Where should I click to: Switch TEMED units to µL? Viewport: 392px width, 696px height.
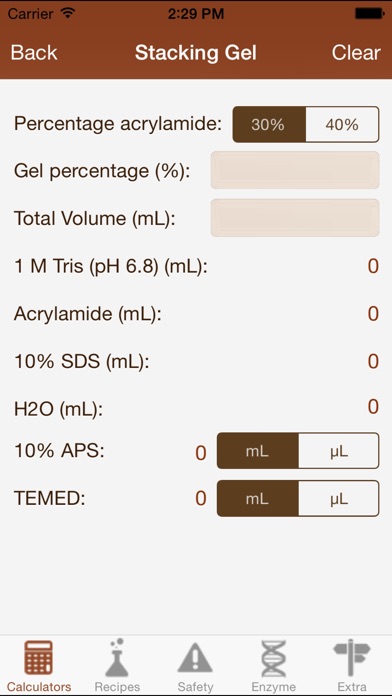tap(339, 498)
